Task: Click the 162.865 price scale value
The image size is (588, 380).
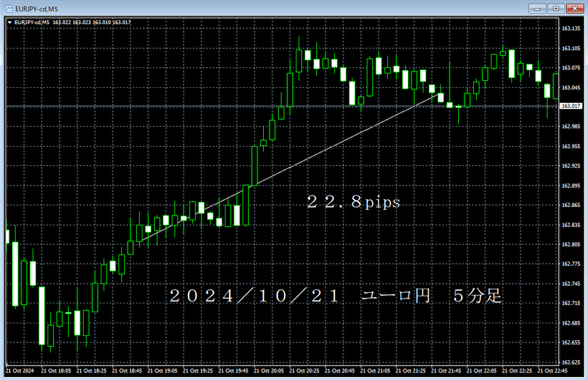Action: pos(571,205)
